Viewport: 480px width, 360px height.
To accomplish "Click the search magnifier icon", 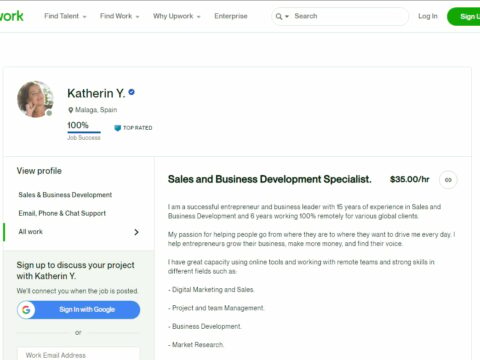I will (279, 16).
